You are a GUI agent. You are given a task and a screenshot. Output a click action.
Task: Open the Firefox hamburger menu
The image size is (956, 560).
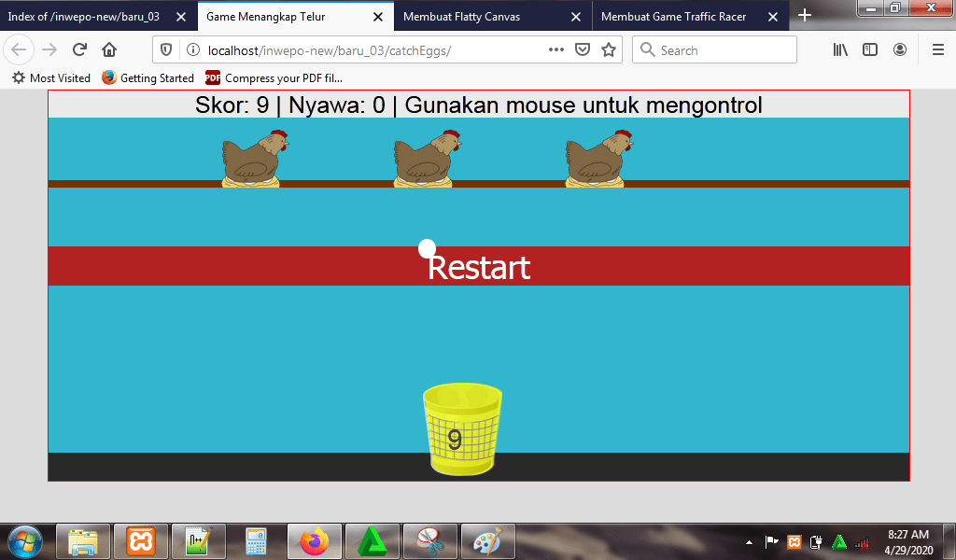coord(938,49)
